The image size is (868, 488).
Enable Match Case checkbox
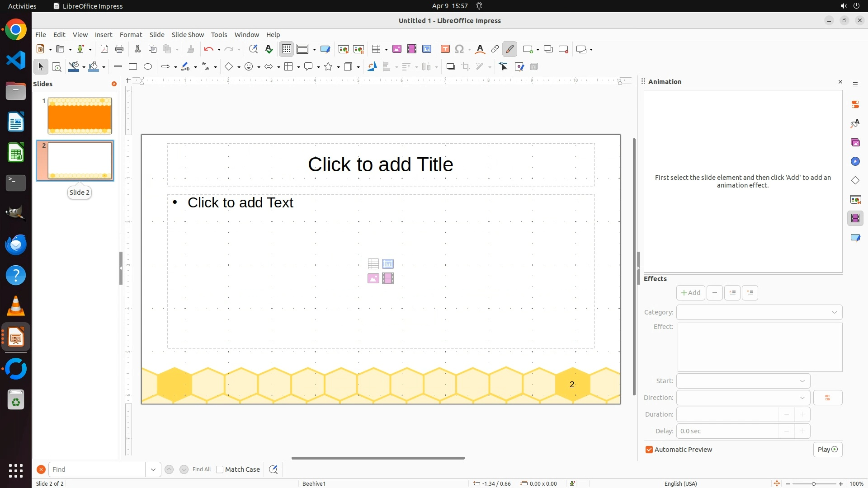pyautogui.click(x=220, y=469)
